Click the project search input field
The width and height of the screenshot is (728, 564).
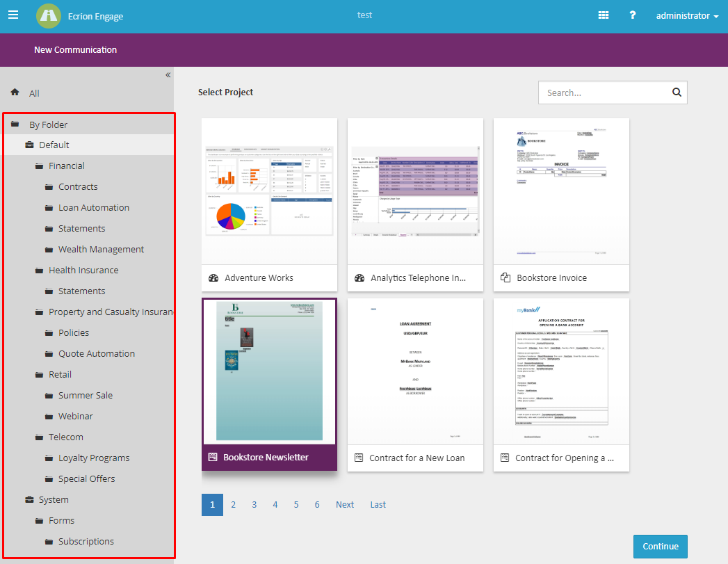[602, 92]
